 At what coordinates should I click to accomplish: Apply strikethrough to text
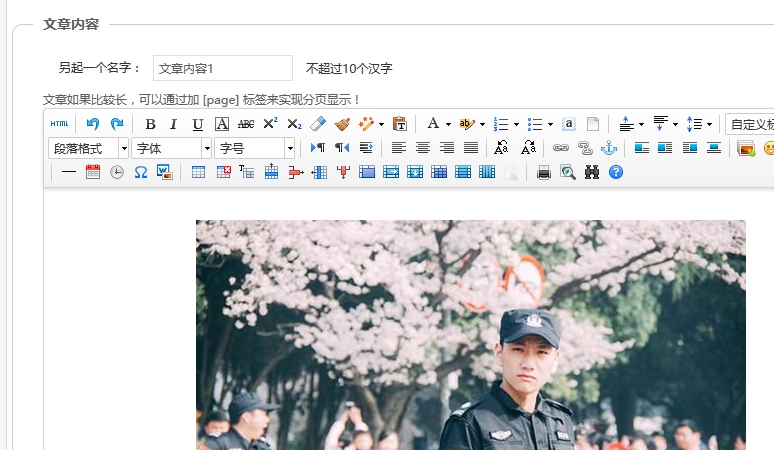[x=246, y=124]
